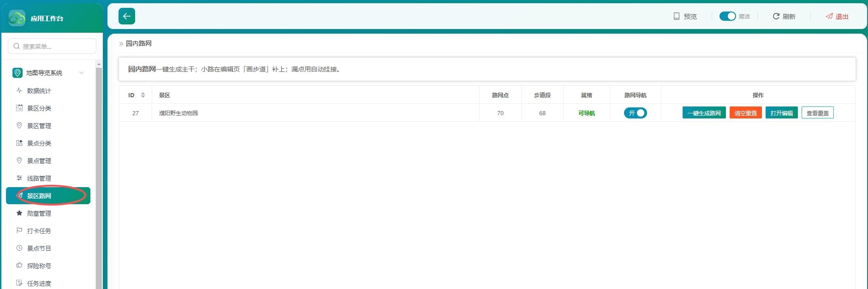Viewport: 868px width, 289px height.
Task: Sort the table by ID column
Action: tap(143, 95)
